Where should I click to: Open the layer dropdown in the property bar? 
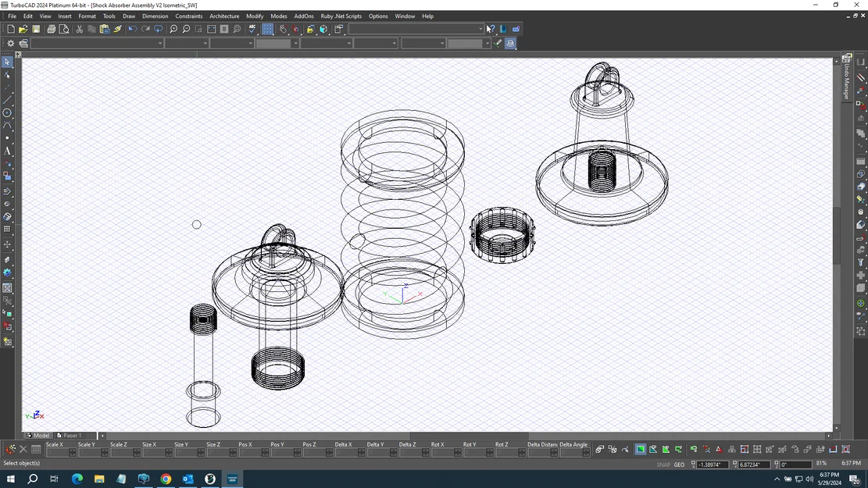(x=160, y=43)
